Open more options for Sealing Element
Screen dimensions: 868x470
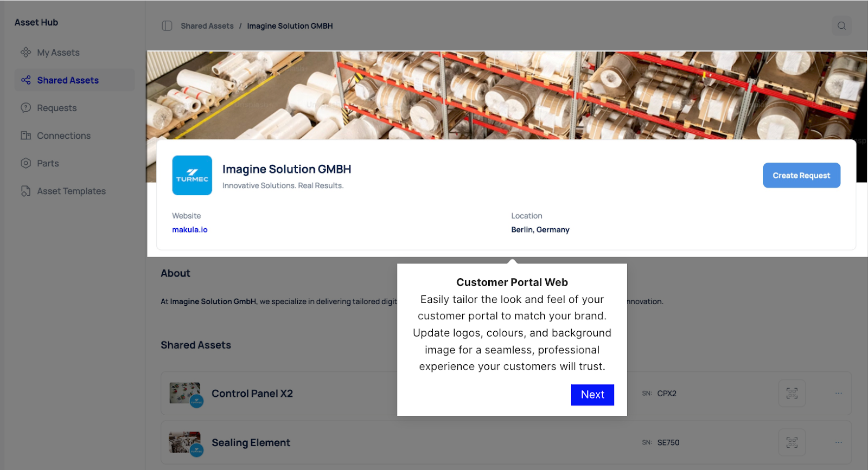[x=839, y=443]
